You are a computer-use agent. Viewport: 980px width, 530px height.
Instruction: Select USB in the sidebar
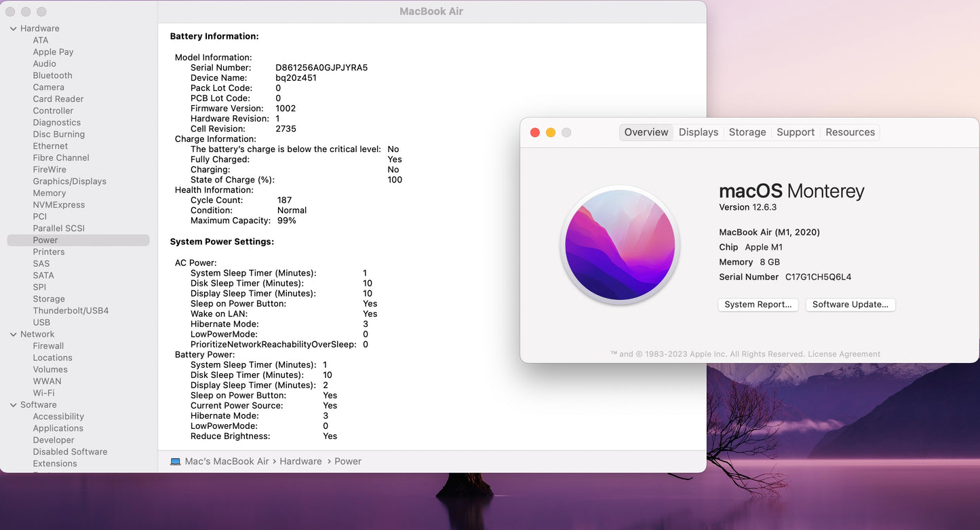pos(41,323)
